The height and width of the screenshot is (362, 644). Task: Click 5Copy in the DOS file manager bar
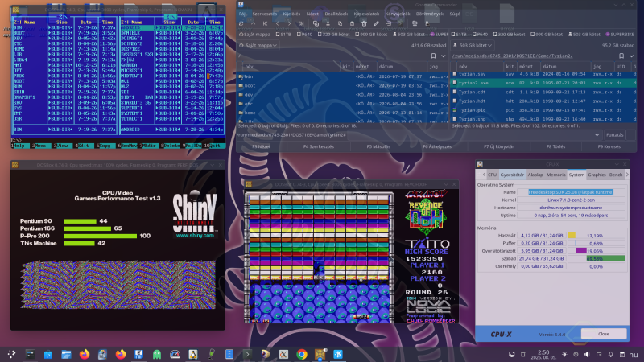[x=105, y=146]
